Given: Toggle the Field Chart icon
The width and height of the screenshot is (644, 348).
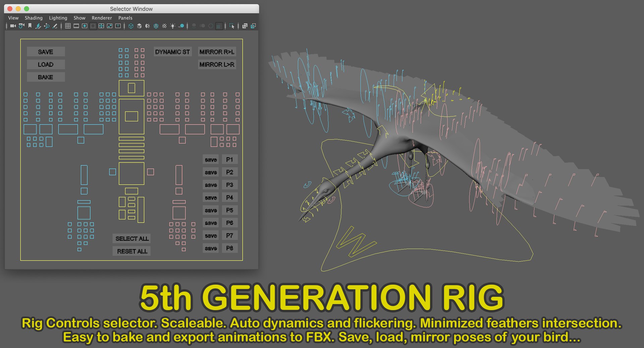Looking at the screenshot, I should click(x=101, y=26).
